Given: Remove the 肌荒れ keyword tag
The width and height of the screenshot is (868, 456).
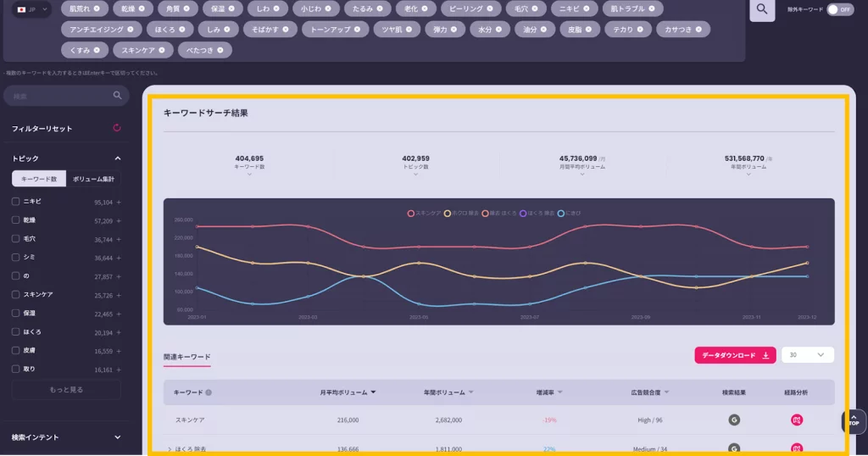Looking at the screenshot, I should 97,8.
